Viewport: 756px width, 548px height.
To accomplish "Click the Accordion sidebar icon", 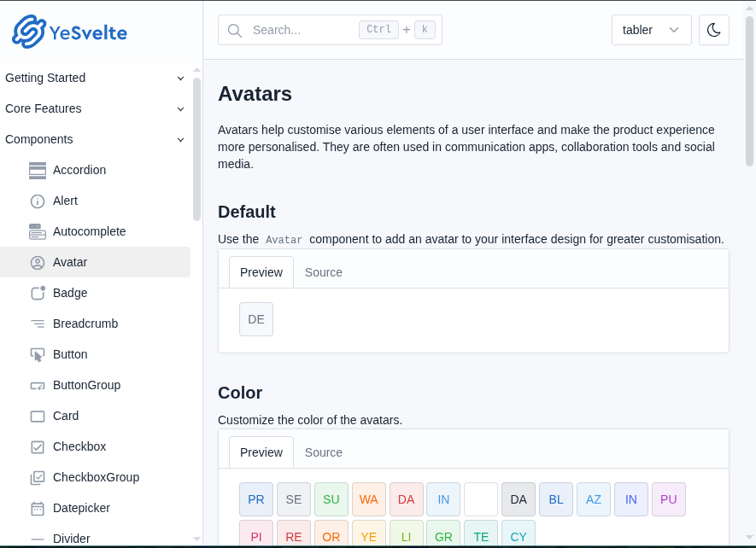I will pyautogui.click(x=38, y=170).
